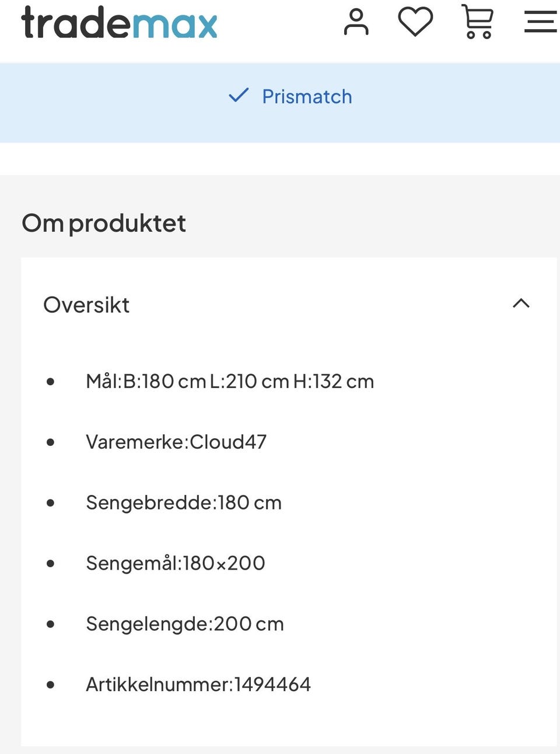Collapse the Oversikt section chevron
The image size is (560, 754).
(x=521, y=303)
